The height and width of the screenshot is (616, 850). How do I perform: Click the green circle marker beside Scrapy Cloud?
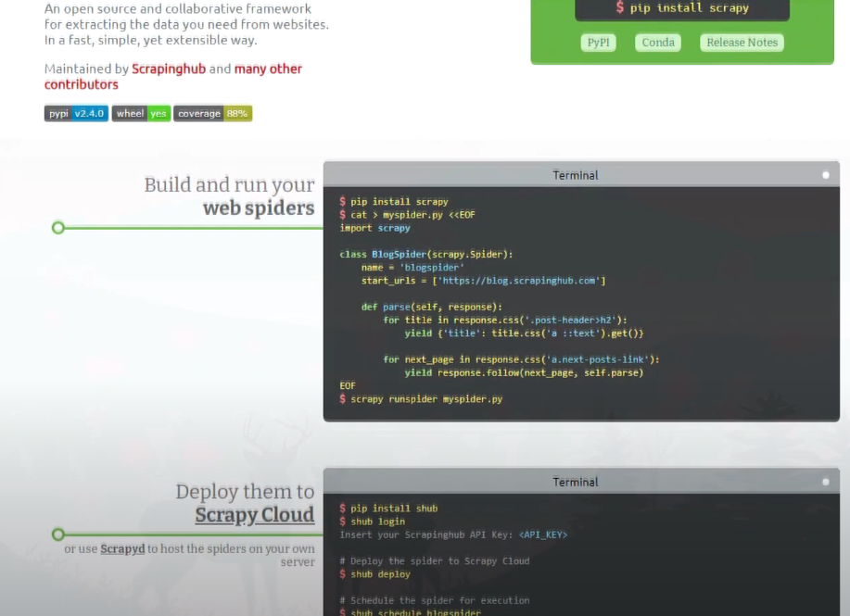[x=58, y=534]
